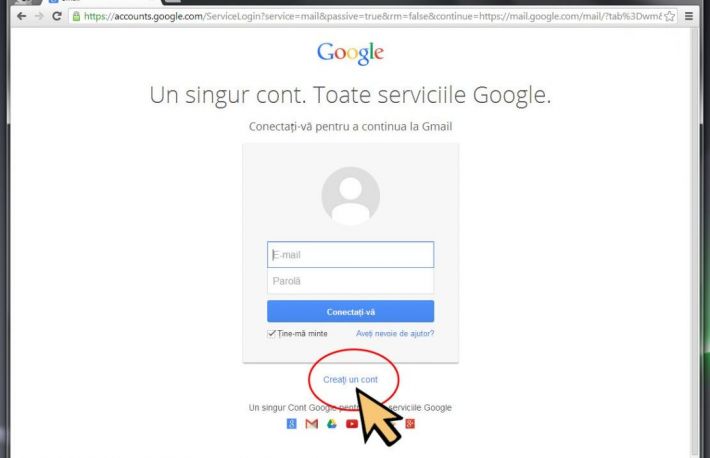Open the Chrome hamburger menu
This screenshot has width=710, height=458.
pos(689,16)
